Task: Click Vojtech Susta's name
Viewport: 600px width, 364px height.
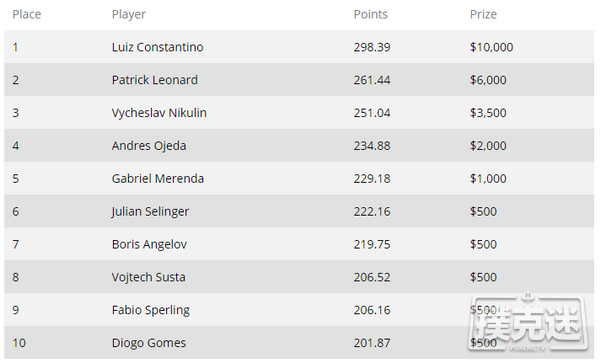Action: (x=148, y=277)
